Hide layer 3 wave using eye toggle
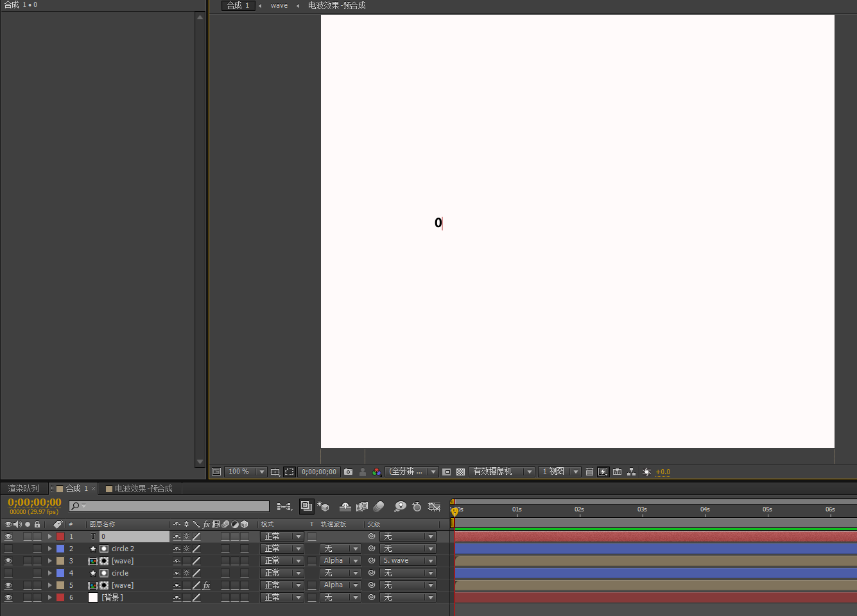The width and height of the screenshot is (857, 616). (x=8, y=561)
